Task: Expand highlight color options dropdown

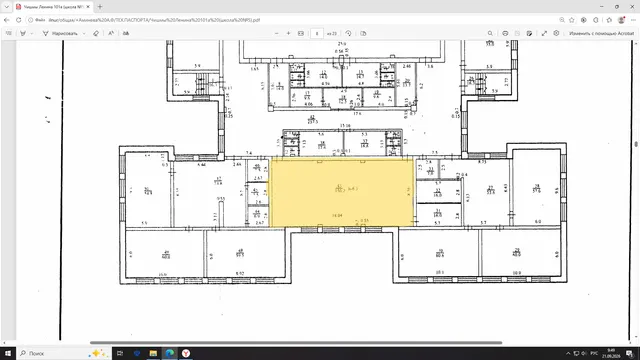Action: (32, 33)
